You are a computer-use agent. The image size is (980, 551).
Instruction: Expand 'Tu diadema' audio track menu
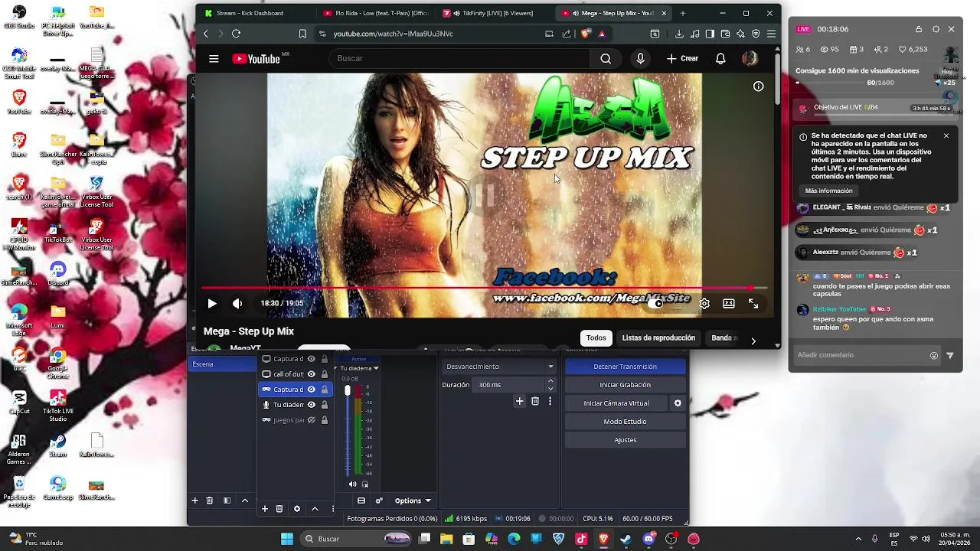(x=376, y=368)
